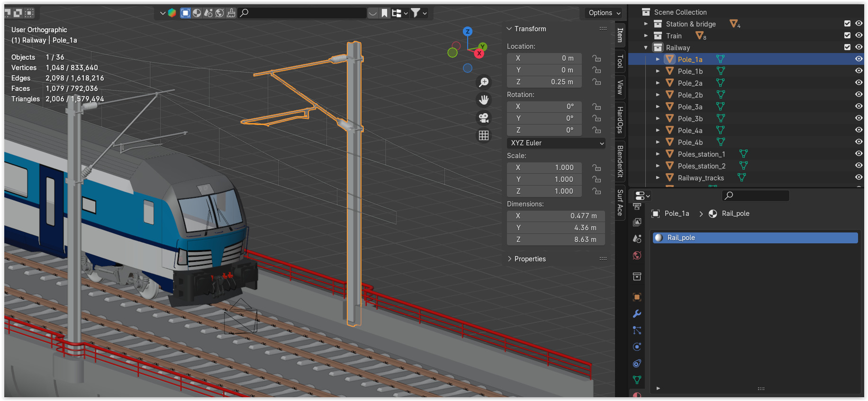The image size is (868, 401).
Task: Click the zoom magnifier viewport icon
Action: click(x=484, y=82)
